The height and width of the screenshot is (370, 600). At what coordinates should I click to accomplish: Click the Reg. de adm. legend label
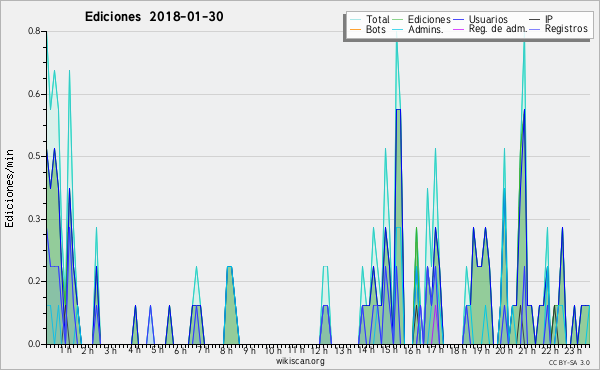[x=498, y=29]
